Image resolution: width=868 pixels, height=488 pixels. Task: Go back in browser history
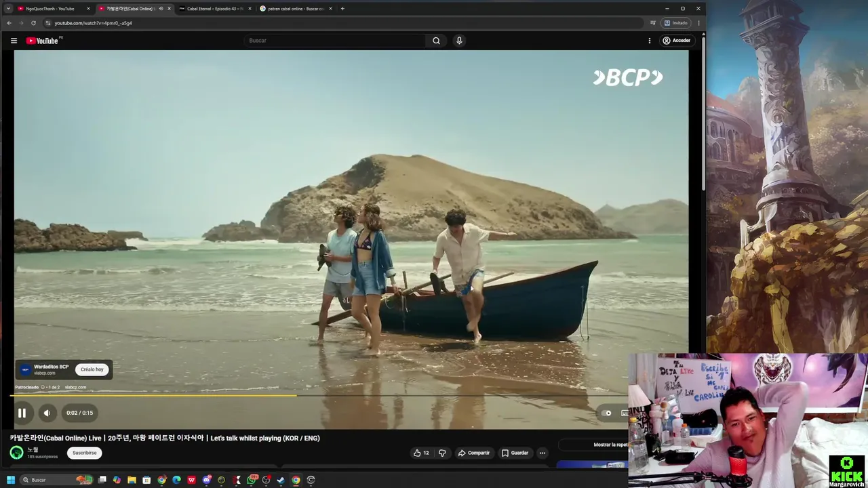click(9, 23)
